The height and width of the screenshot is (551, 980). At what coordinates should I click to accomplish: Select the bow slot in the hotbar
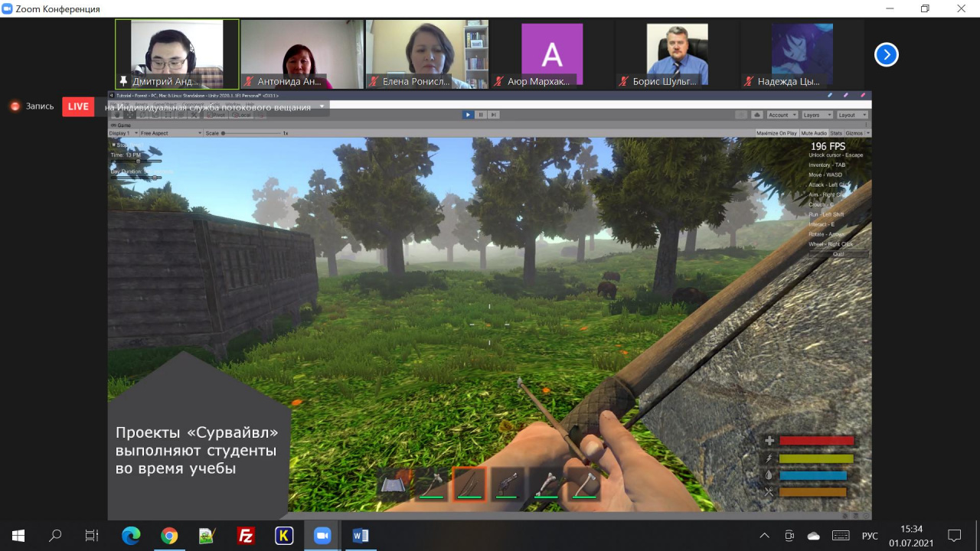coord(469,484)
